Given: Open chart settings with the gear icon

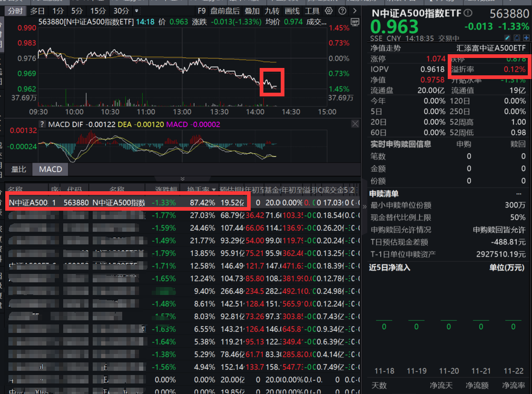Looking at the screenshot, I should click(x=328, y=11).
